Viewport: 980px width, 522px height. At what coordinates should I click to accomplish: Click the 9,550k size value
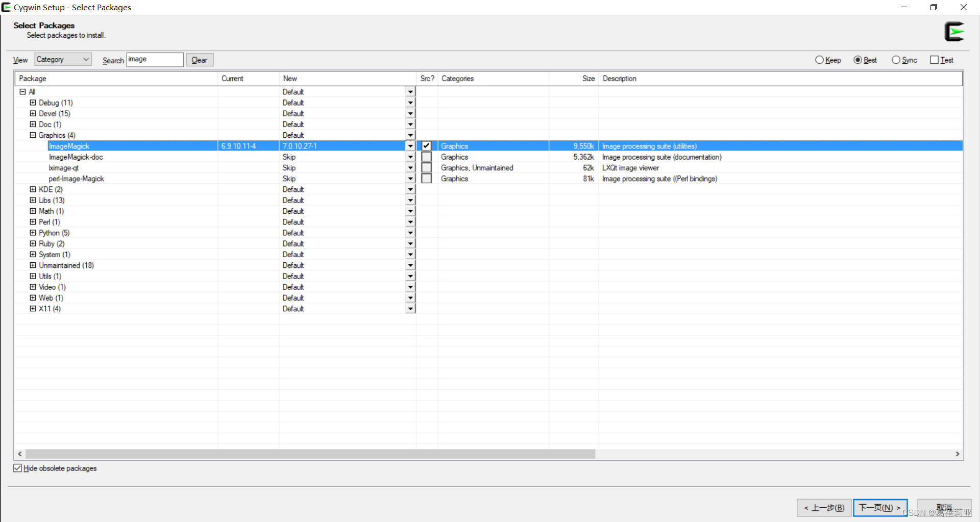tap(583, 146)
